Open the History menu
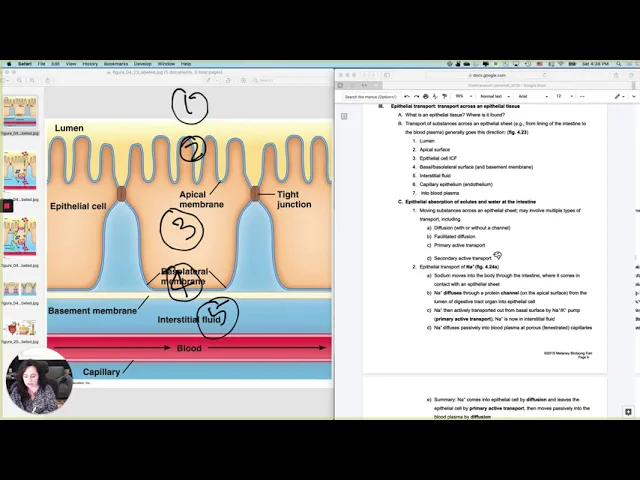This screenshot has height=480, width=640. [x=90, y=64]
